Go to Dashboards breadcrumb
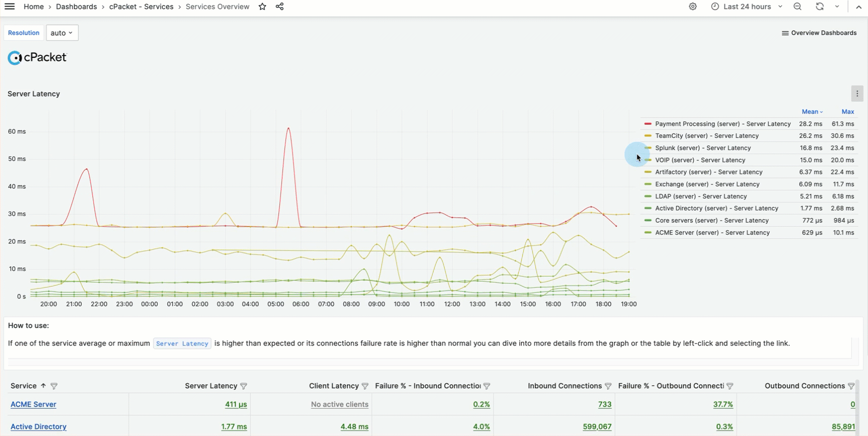 (77, 7)
